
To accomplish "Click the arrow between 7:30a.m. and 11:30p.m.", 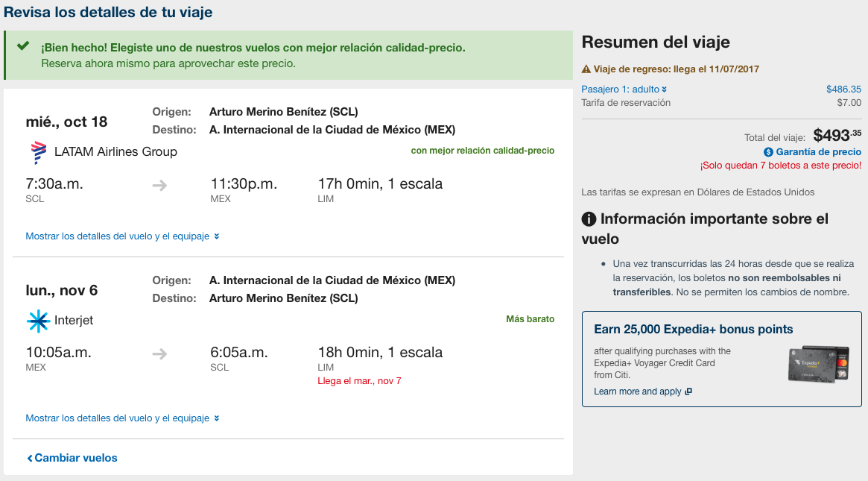I will pos(159,185).
